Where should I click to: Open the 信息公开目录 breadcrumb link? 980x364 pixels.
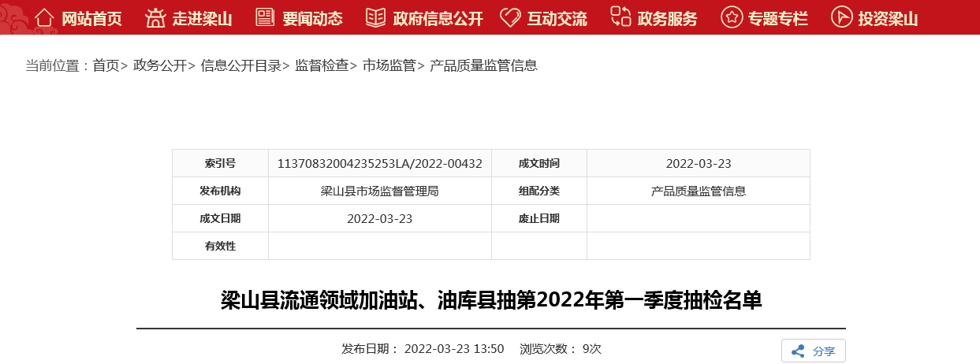241,66
